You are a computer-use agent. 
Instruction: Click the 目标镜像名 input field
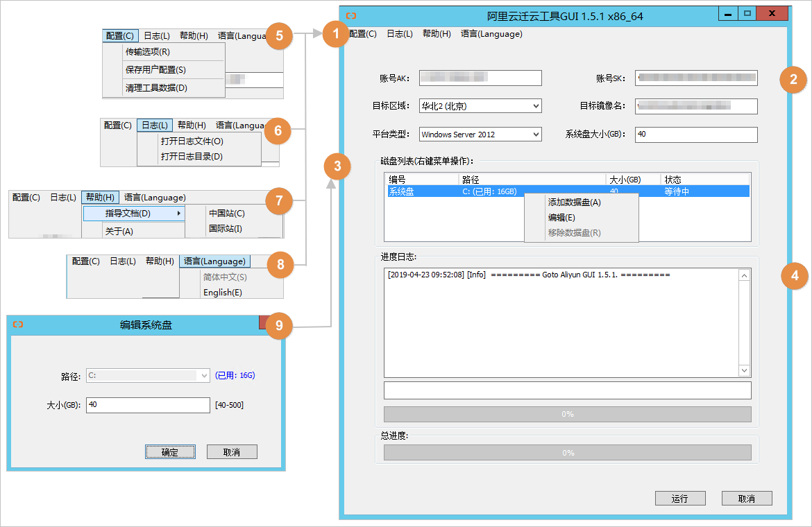pyautogui.click(x=697, y=106)
